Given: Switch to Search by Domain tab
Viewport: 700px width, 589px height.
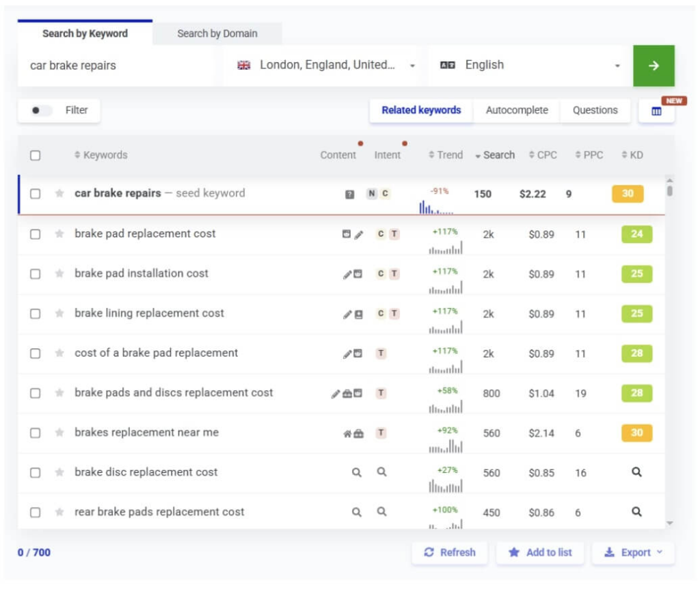Looking at the screenshot, I should click(217, 33).
